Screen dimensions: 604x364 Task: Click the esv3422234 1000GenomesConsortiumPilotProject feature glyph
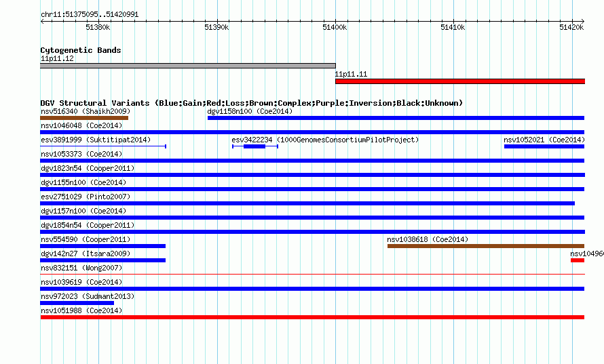click(255, 146)
